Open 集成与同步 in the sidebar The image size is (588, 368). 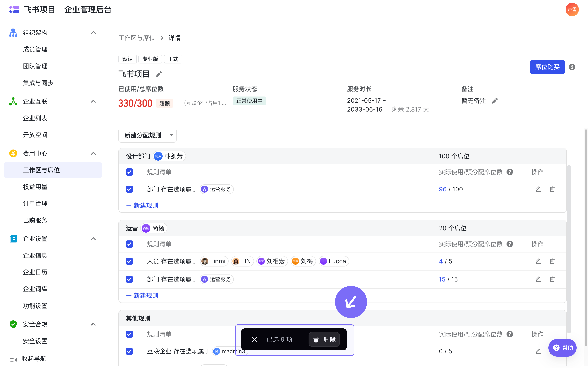coord(38,83)
